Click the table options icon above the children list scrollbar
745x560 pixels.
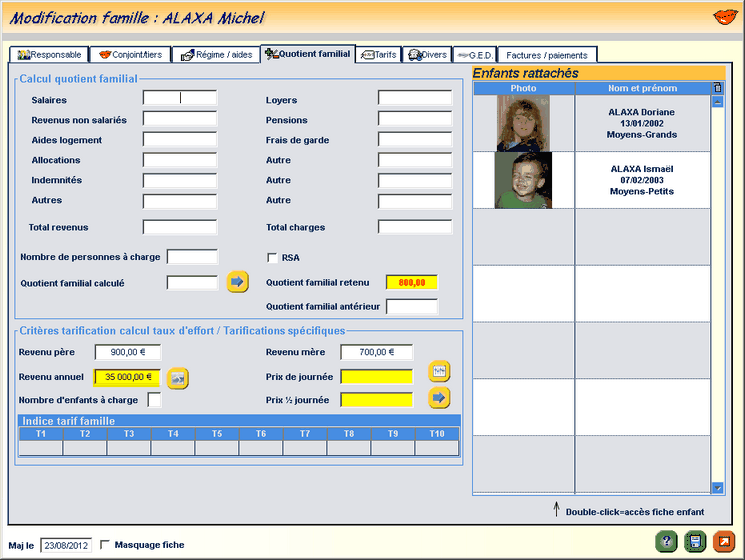(716, 88)
